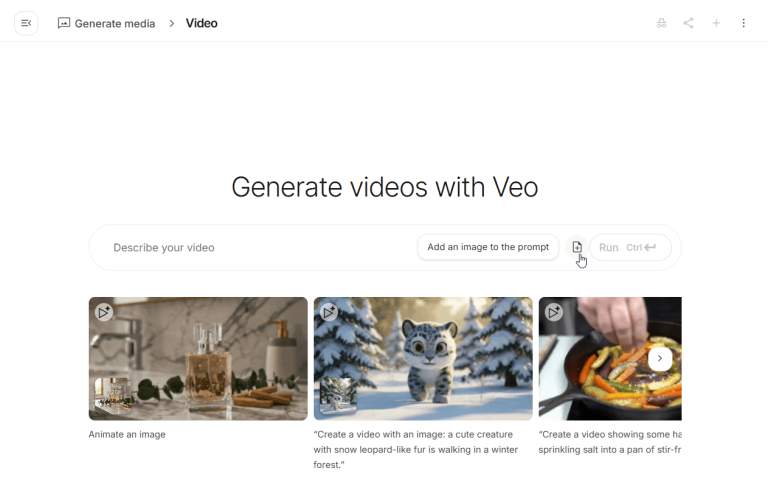Click the small source image on snow leopard card
Viewport: 768px width, 499px height.
tap(338, 396)
